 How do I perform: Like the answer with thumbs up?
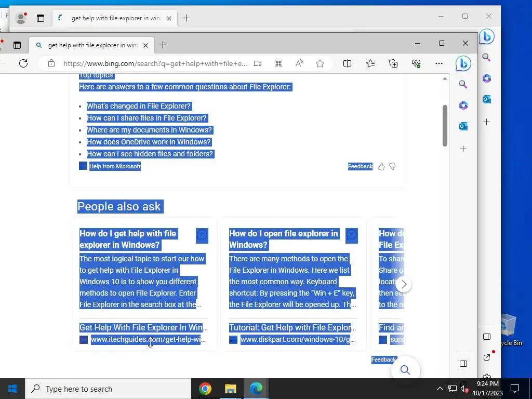pyautogui.click(x=381, y=166)
